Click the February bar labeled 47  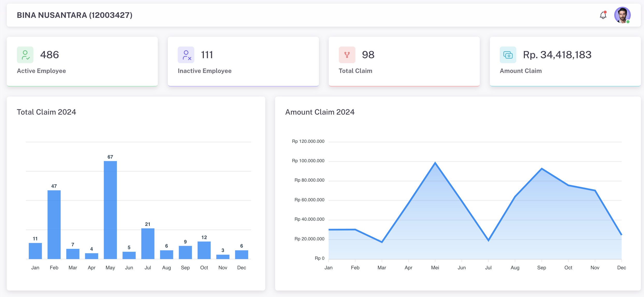point(54,225)
